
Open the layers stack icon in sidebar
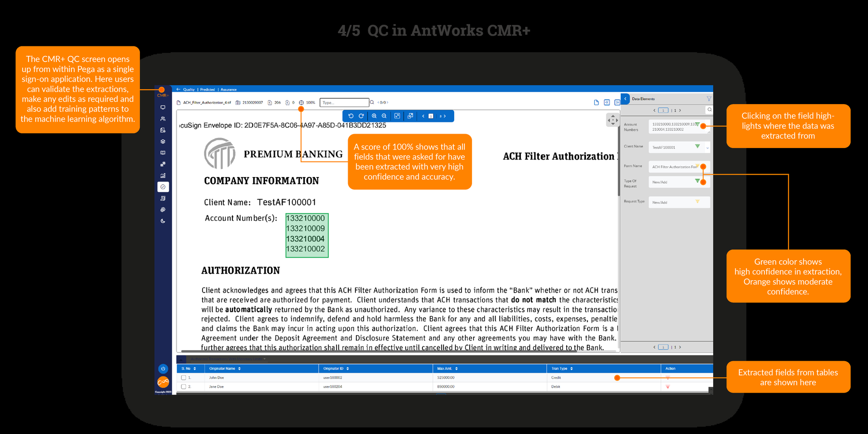[163, 141]
